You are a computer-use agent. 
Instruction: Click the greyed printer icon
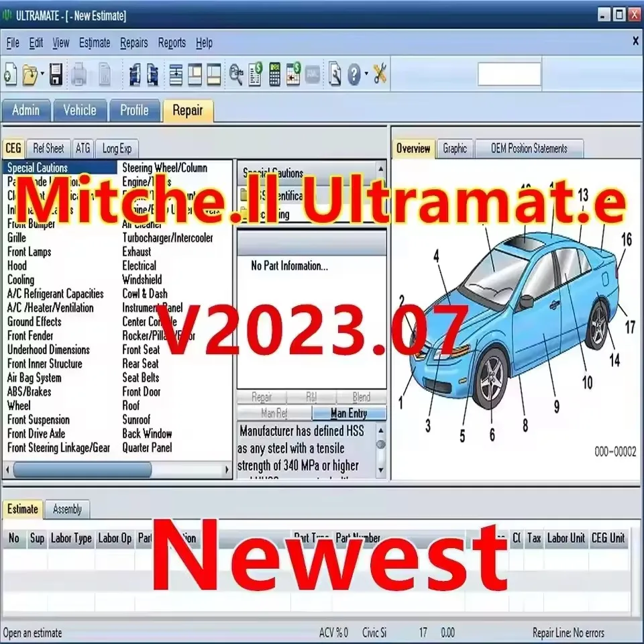[78, 74]
